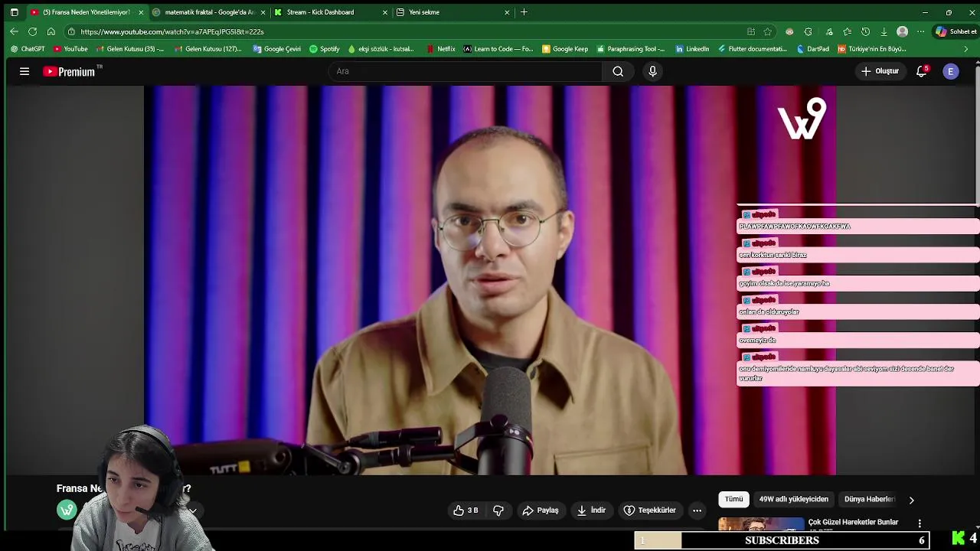
Task: Open the 'Çok Güzel Hareketler Bunlar' thumbnail
Action: click(x=761, y=524)
